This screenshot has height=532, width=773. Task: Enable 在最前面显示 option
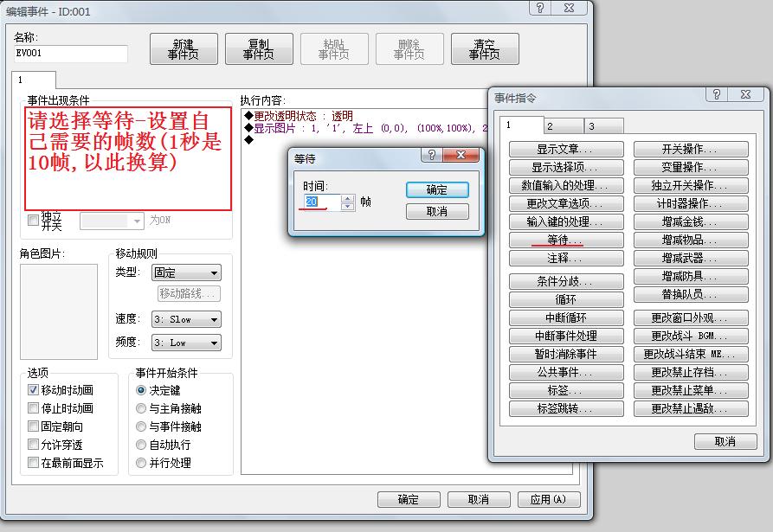pyautogui.click(x=33, y=463)
